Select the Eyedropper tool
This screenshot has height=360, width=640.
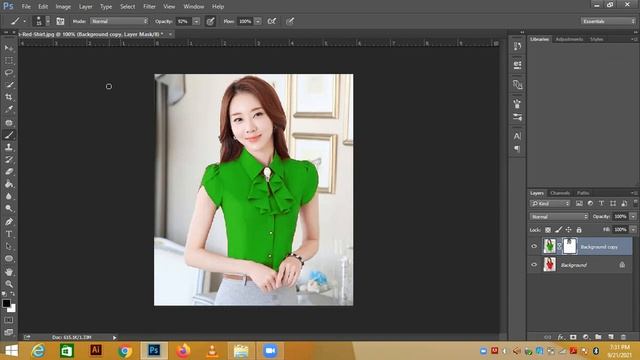pos(9,109)
